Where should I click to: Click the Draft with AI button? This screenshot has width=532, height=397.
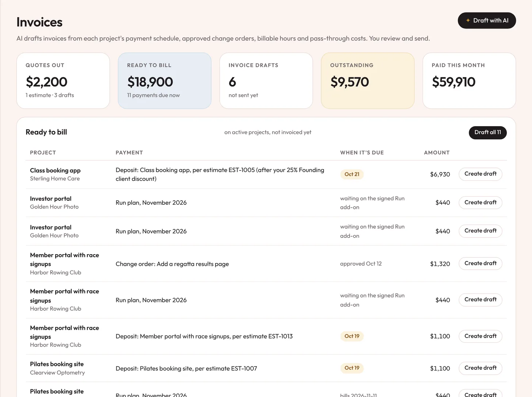click(x=487, y=21)
